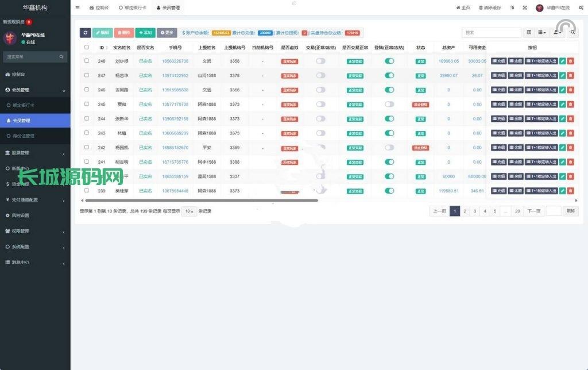588x370 pixels.
Task: Click the 余额 button for row 247
Action: pyautogui.click(x=516, y=75)
